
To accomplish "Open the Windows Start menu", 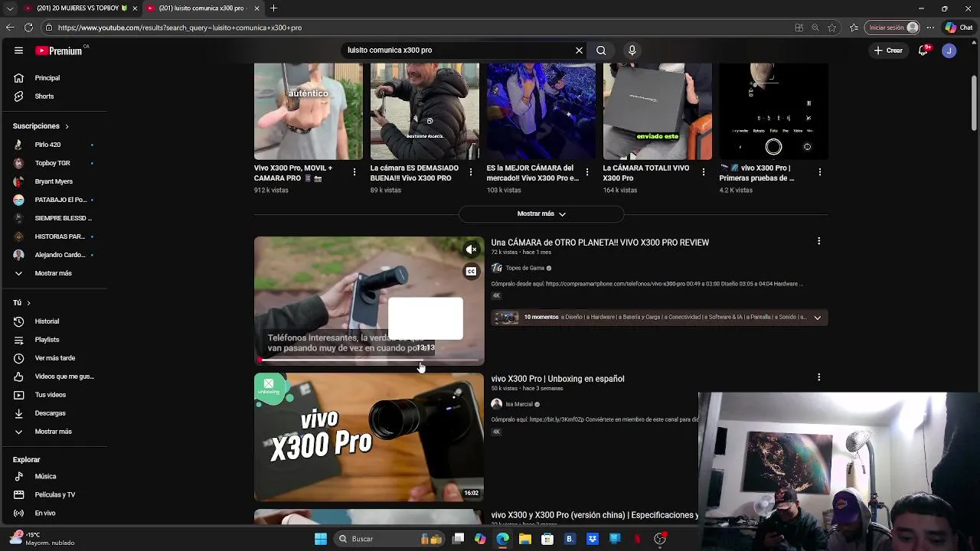I will pos(321,539).
